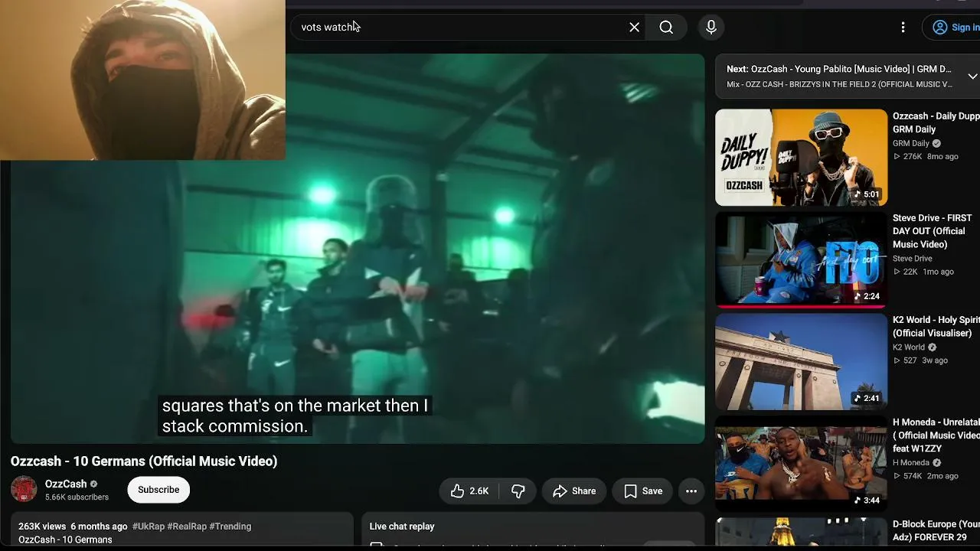Click the #Trending hashtag
This screenshot has height=551, width=980.
(x=230, y=527)
